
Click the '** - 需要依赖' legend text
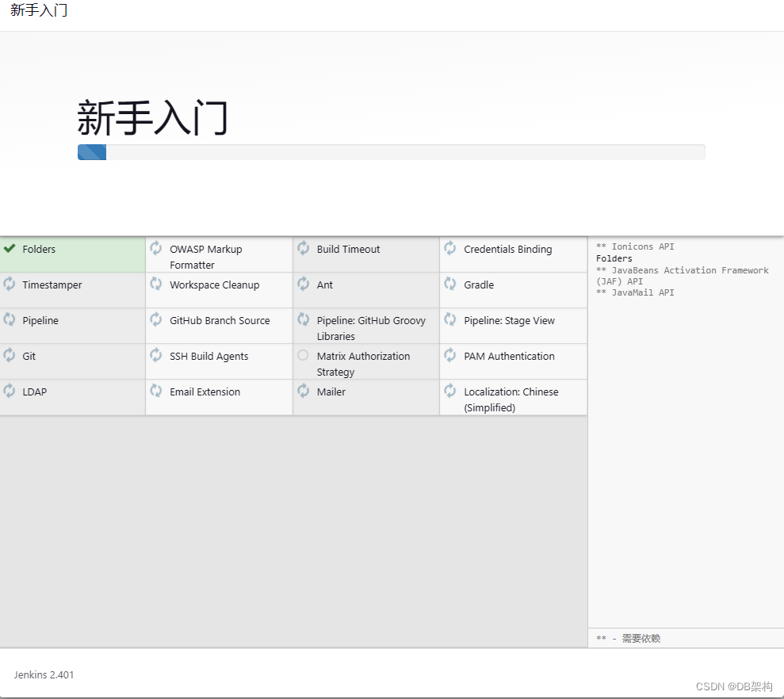coord(629,639)
